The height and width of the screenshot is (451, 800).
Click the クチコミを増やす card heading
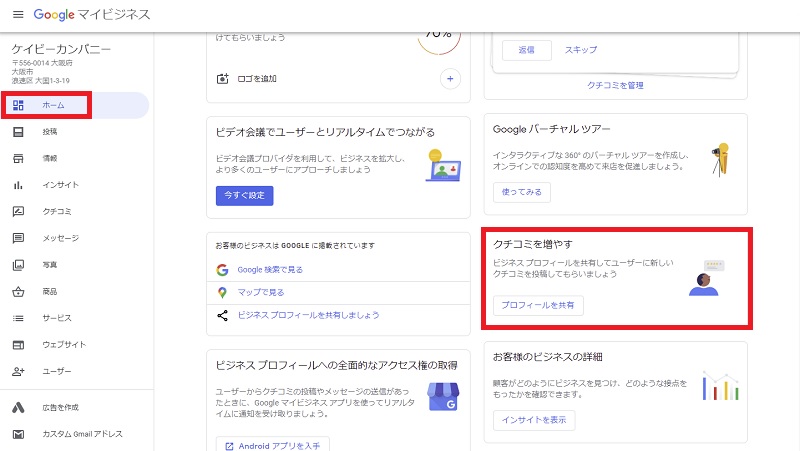click(533, 244)
